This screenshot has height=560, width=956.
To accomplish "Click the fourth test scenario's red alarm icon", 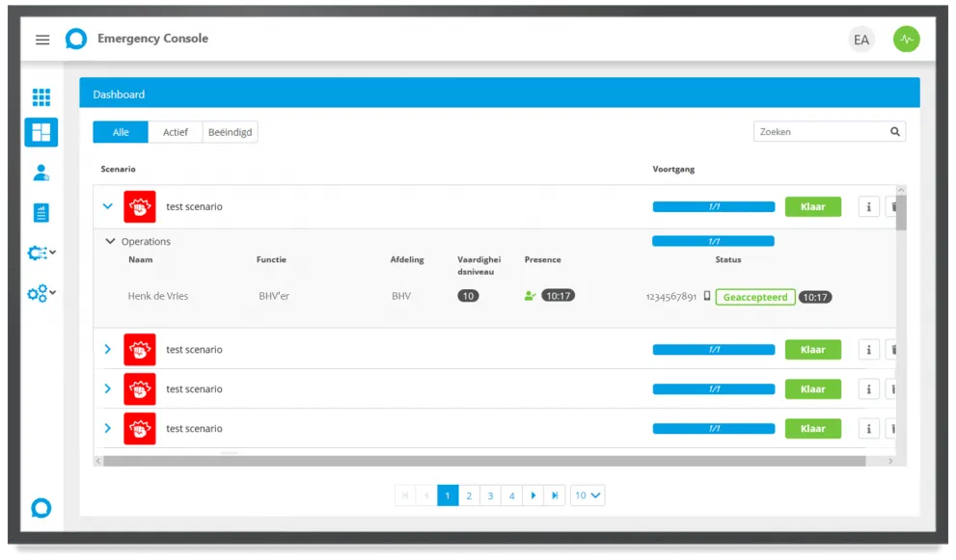I will point(140,429).
